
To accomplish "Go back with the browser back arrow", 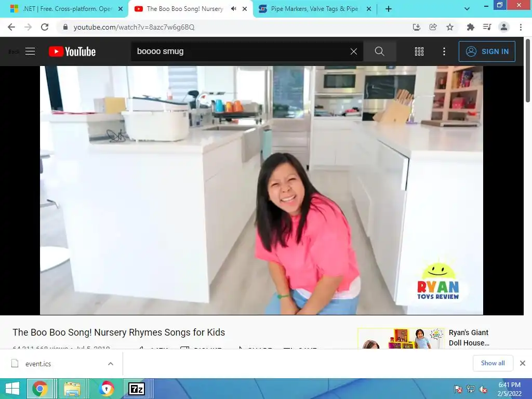I will pyautogui.click(x=11, y=27).
